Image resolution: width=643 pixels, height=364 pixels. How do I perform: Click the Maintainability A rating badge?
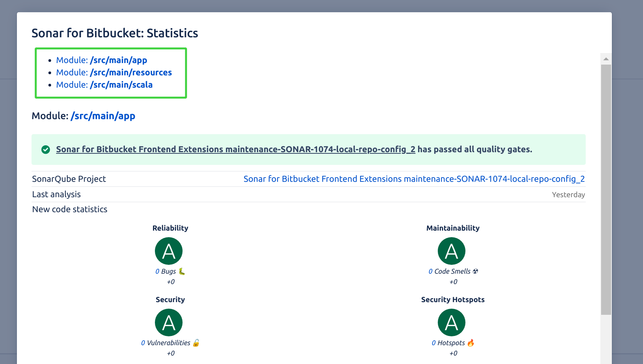point(452,251)
